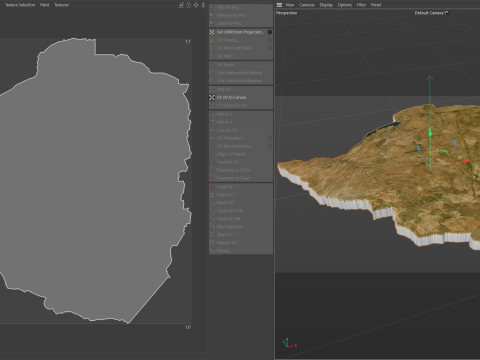Run the Restore UV command
The image size is (480, 360).
(x=241, y=243)
